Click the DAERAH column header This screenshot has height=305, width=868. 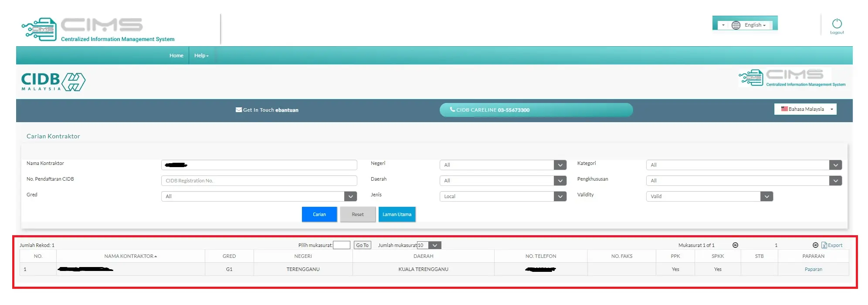[423, 256]
